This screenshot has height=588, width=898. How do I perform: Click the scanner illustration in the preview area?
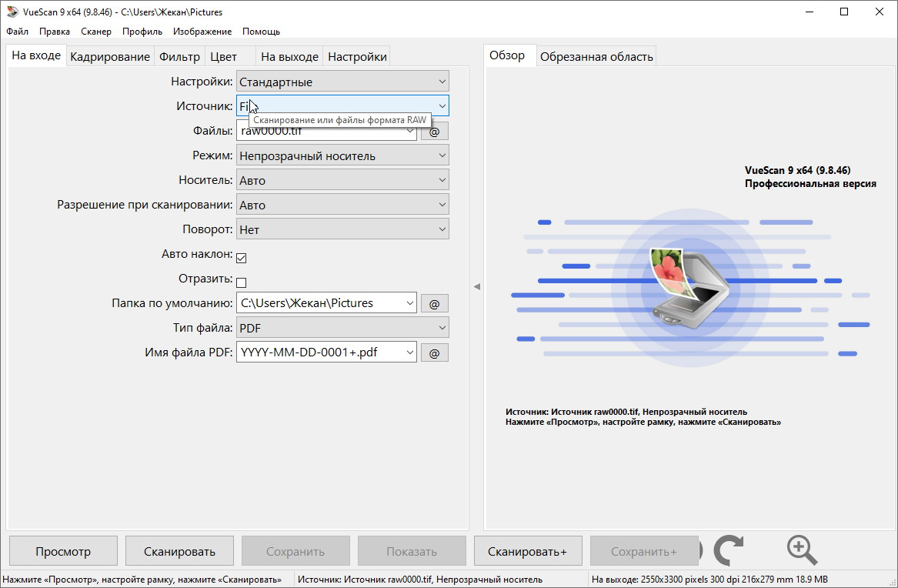690,288
